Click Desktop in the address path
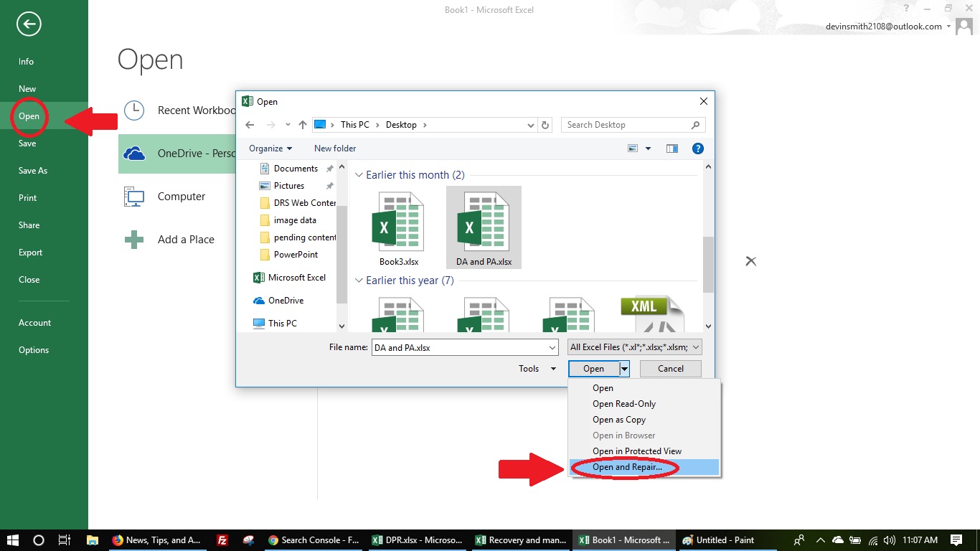The width and height of the screenshot is (980, 551). (401, 125)
